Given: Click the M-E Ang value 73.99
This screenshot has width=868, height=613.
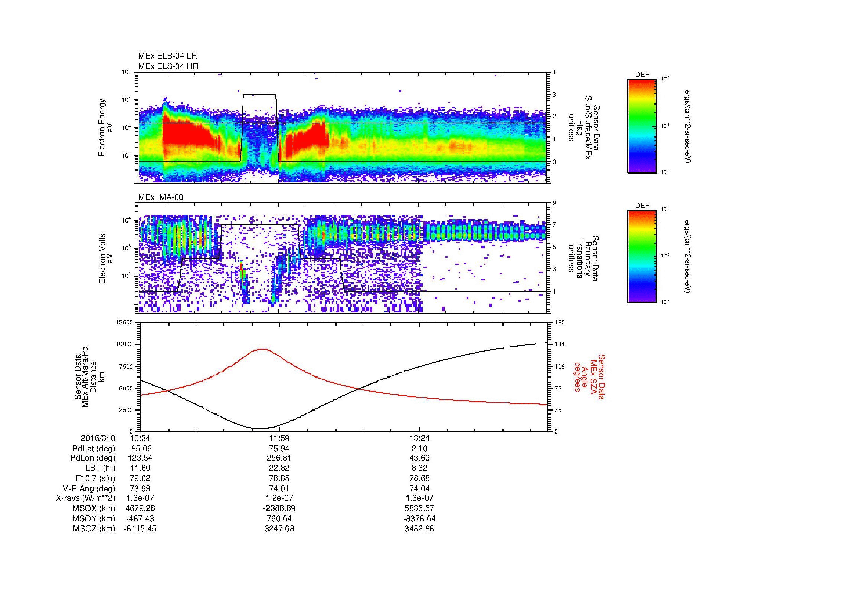Looking at the screenshot, I should point(140,488).
